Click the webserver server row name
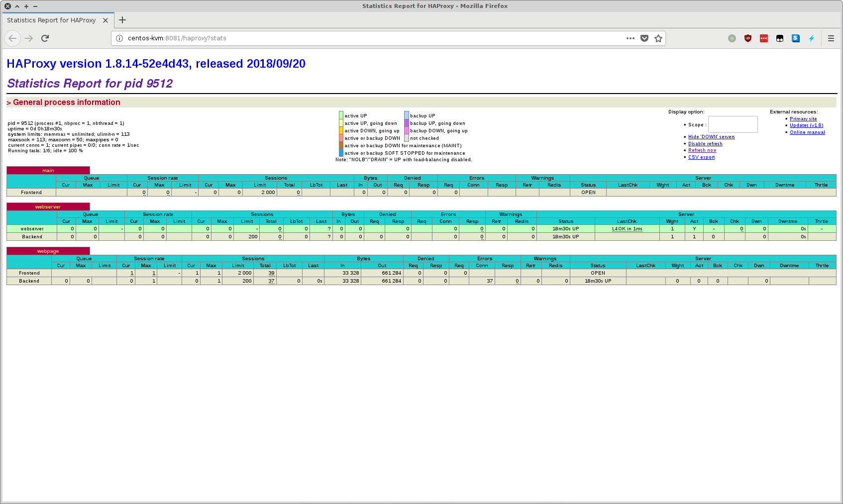The height and width of the screenshot is (504, 843). [32, 229]
